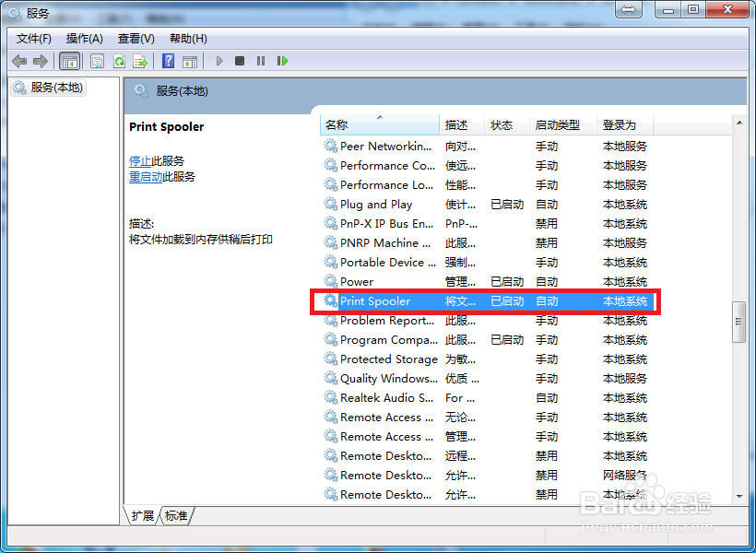Image resolution: width=756 pixels, height=553 pixels.
Task: Click the gear icon of PNRP Machine service
Action: (330, 242)
